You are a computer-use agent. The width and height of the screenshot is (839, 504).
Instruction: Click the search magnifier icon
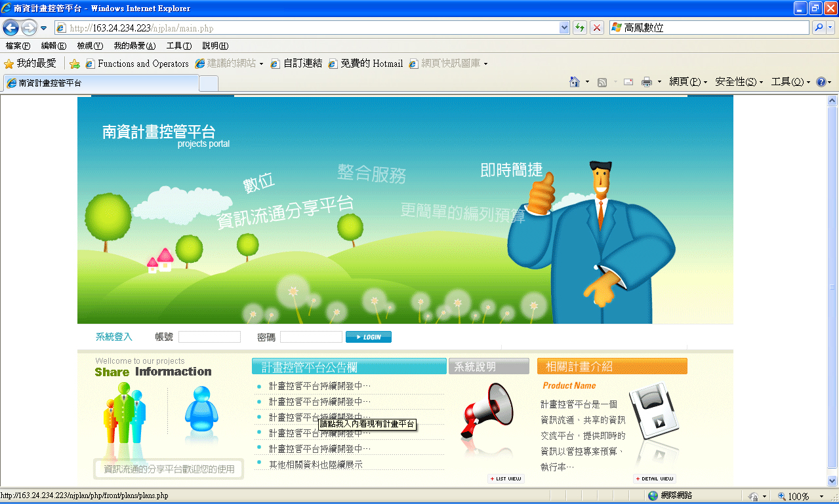tap(818, 28)
